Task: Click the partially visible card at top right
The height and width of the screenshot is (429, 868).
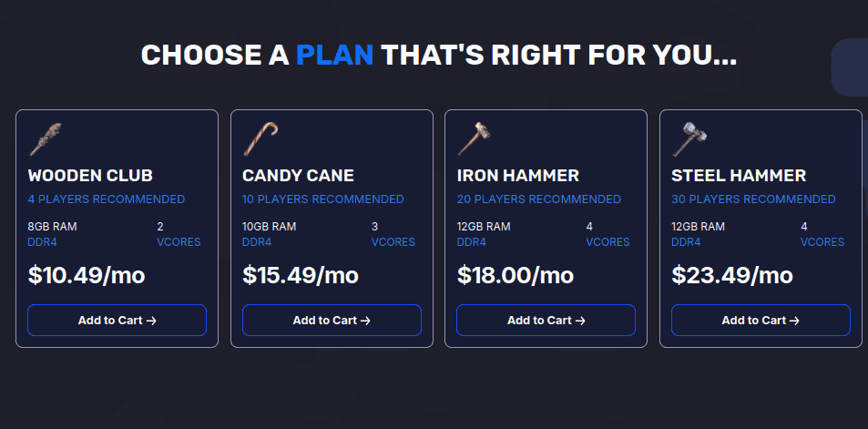Action: click(850, 67)
